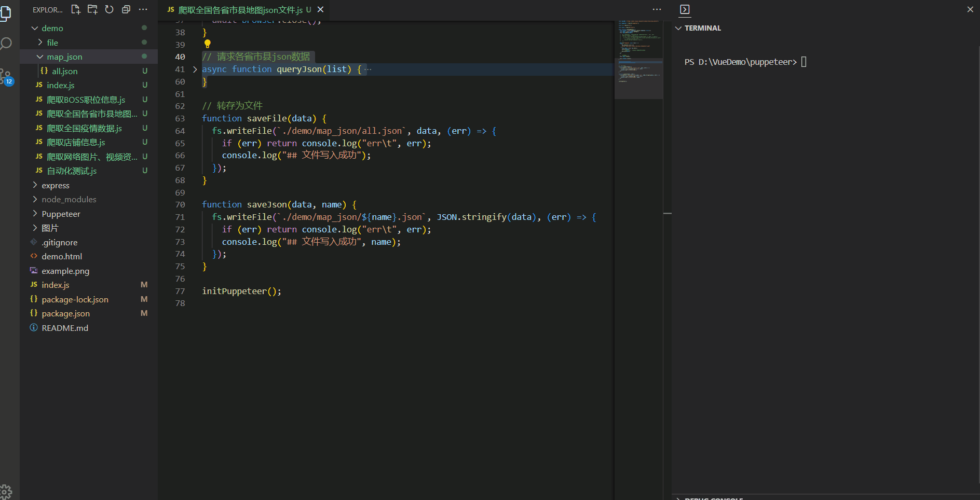The image size is (980, 500).
Task: Open the Search view in activity bar
Action: coord(6,44)
